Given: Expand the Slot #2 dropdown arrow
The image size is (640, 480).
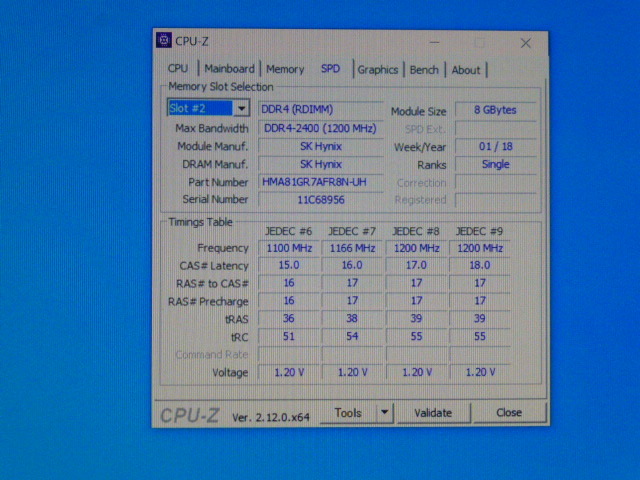Looking at the screenshot, I should coord(242,108).
